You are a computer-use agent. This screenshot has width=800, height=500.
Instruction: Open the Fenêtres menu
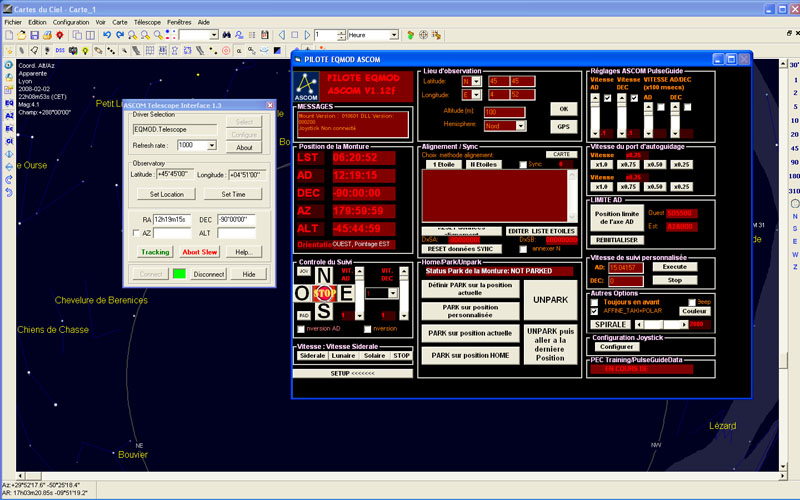click(179, 22)
